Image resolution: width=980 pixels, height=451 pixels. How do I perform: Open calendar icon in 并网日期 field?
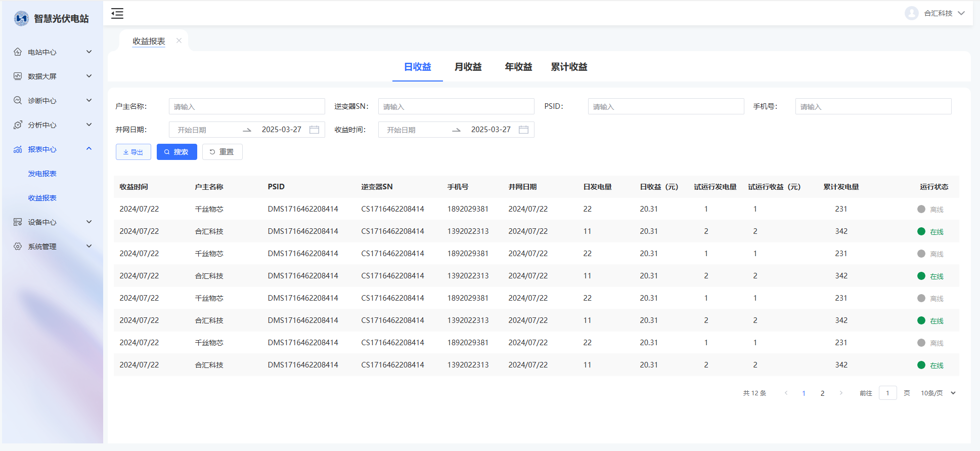[x=314, y=130]
